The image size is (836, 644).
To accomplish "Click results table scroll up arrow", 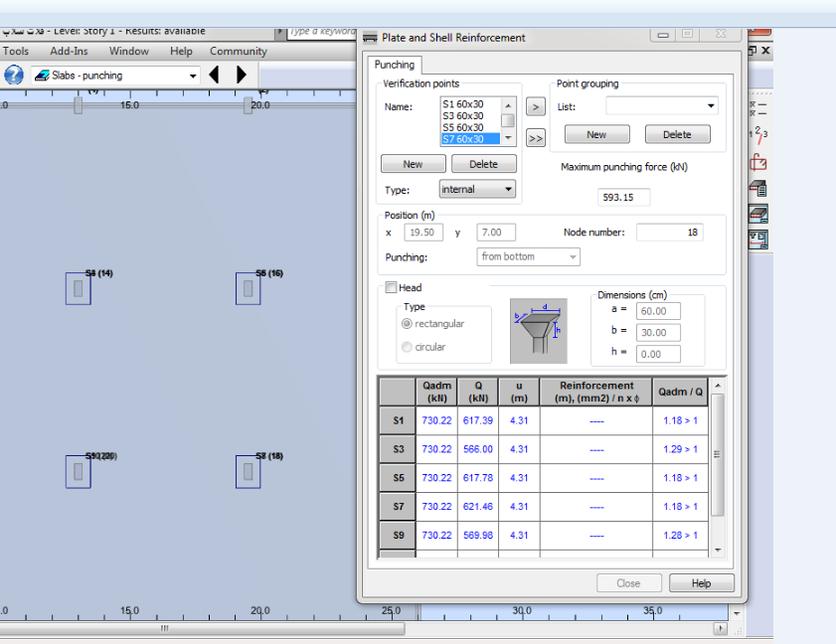I will (x=718, y=385).
